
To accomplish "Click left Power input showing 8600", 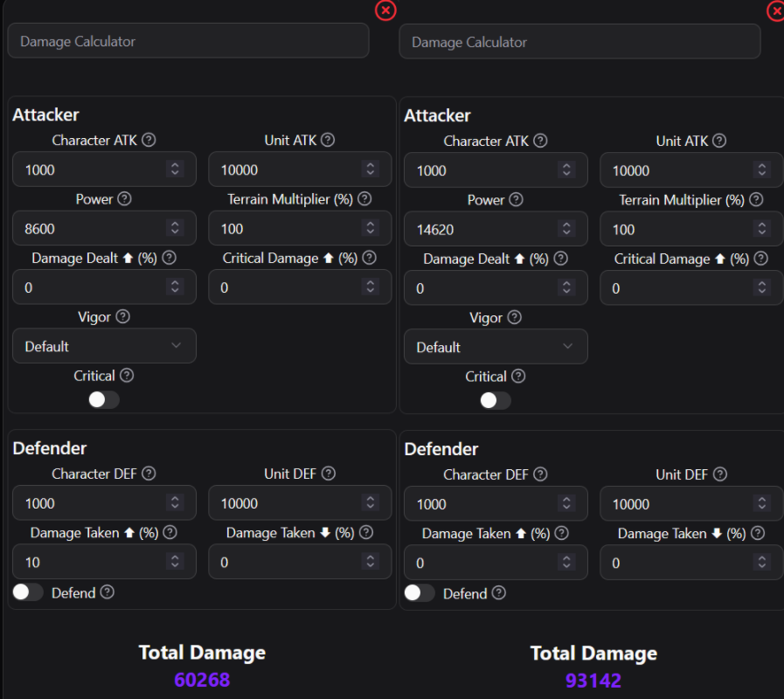I will [x=104, y=228].
